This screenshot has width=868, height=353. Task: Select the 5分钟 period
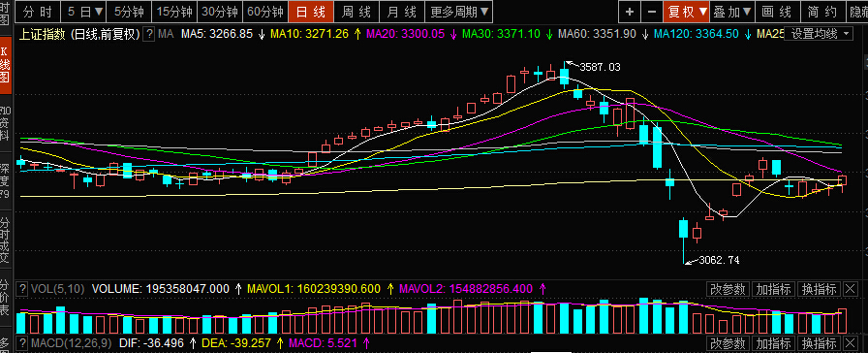click(129, 11)
